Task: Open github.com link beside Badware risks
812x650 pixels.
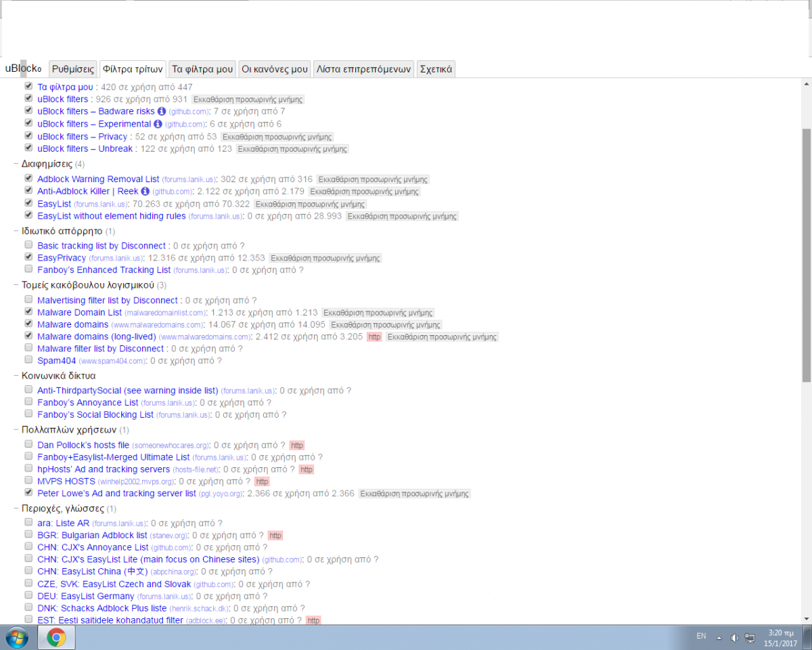Action: [189, 112]
